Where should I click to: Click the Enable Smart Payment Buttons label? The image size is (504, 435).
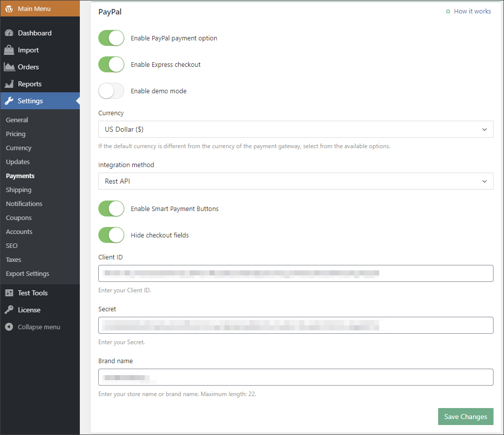pyautogui.click(x=175, y=209)
